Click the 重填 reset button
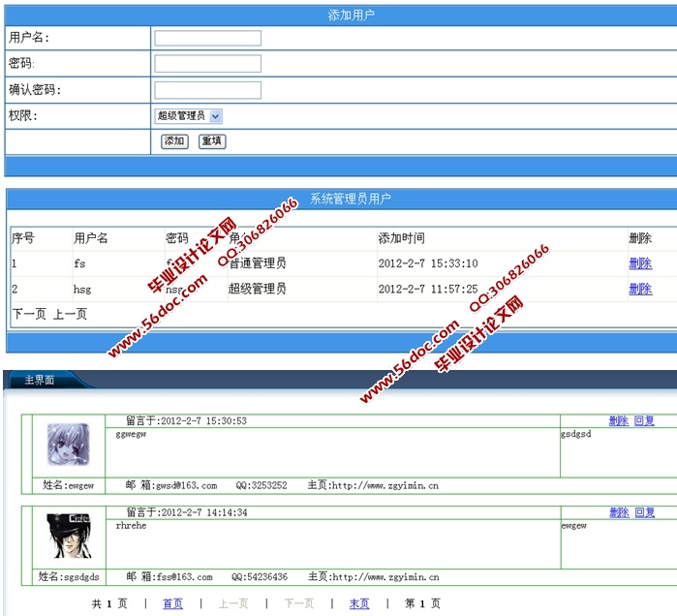This screenshot has width=677, height=616. click(212, 141)
